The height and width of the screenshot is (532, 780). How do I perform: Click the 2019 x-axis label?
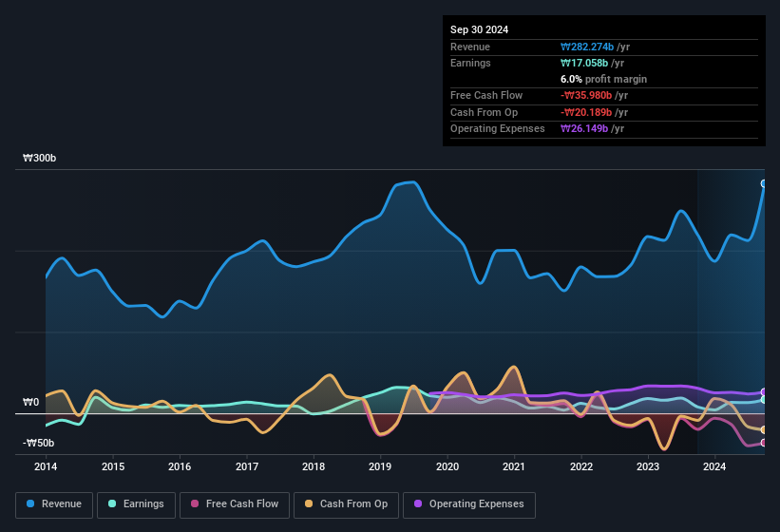pyautogui.click(x=380, y=466)
